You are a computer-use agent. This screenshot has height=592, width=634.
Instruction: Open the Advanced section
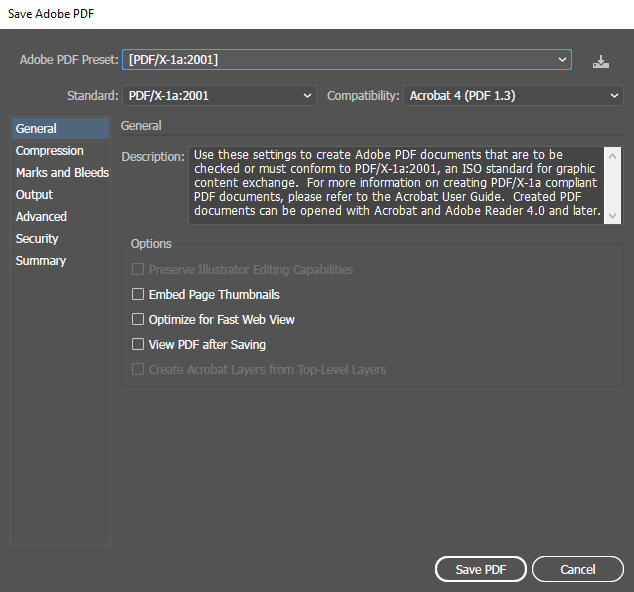60,217
